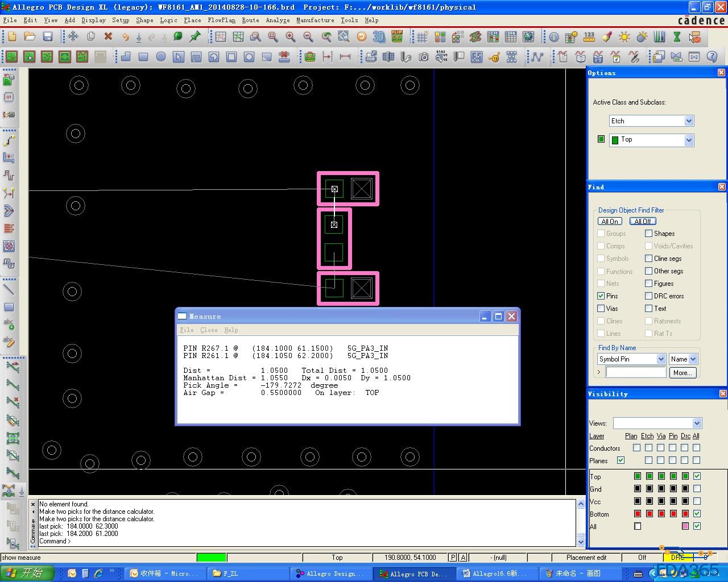Click the Bottom layer red Etch swatch
The image size is (728, 582).
tap(650, 514)
